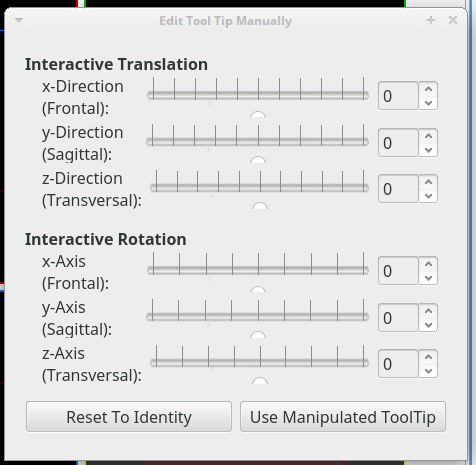This screenshot has height=465, width=476.
Task: Focus the x-Direction translation value field
Action: 398,96
